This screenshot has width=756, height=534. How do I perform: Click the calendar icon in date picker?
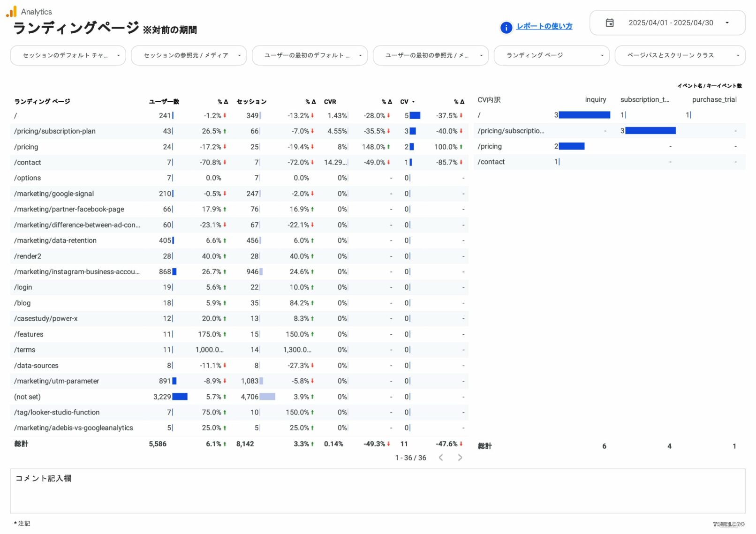[x=609, y=23]
